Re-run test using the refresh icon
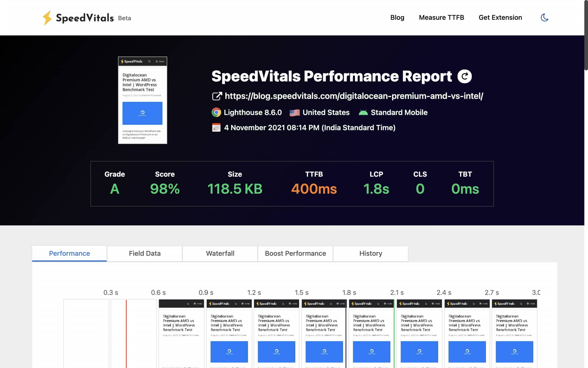The height and width of the screenshot is (368, 588). (x=465, y=76)
